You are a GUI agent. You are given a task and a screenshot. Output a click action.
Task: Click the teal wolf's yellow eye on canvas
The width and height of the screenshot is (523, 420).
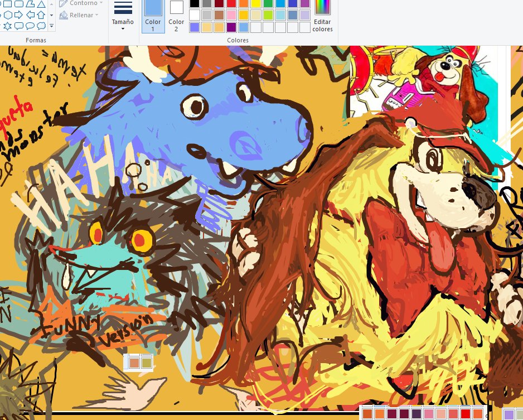(x=142, y=240)
